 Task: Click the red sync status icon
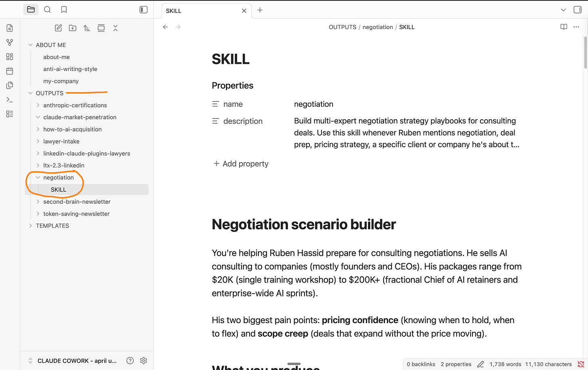click(x=581, y=364)
